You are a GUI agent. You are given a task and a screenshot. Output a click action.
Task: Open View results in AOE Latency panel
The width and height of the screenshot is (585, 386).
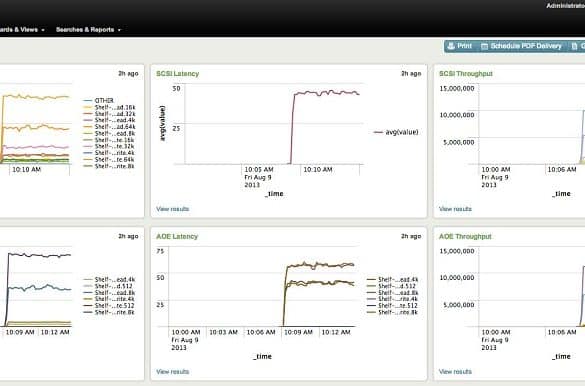[172, 371]
